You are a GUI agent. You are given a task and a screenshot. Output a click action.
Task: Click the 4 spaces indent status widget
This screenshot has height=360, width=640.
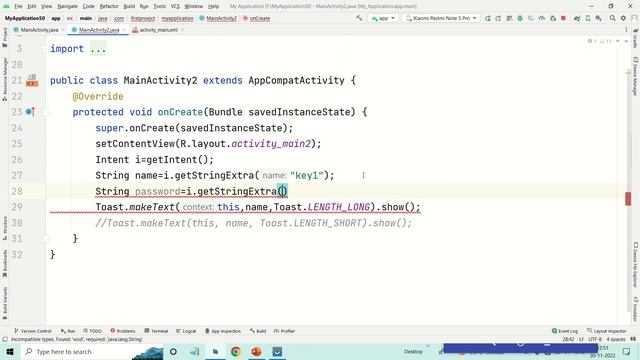tap(616, 340)
